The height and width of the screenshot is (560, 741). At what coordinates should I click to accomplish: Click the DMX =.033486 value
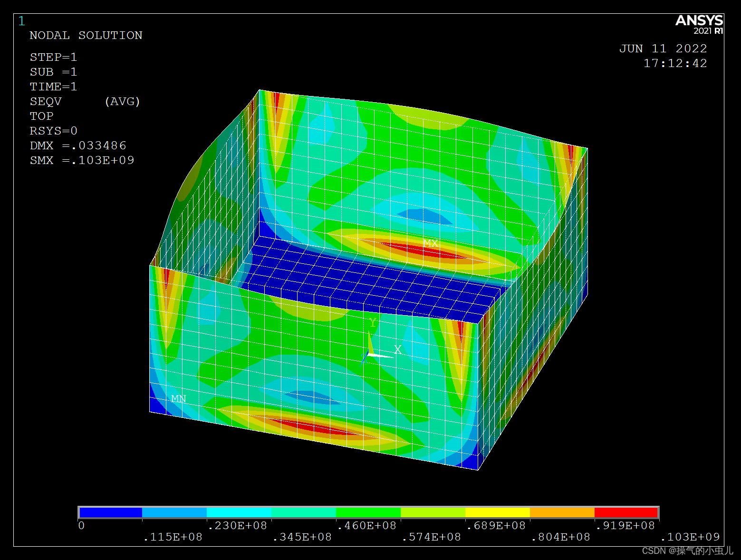pyautogui.click(x=78, y=146)
